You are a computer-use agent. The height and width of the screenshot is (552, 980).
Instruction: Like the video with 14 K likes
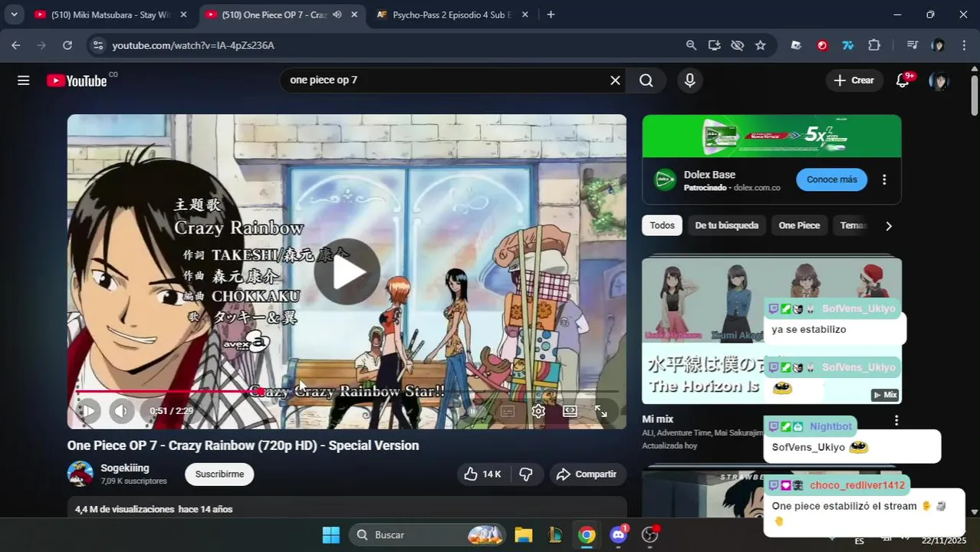tap(483, 475)
